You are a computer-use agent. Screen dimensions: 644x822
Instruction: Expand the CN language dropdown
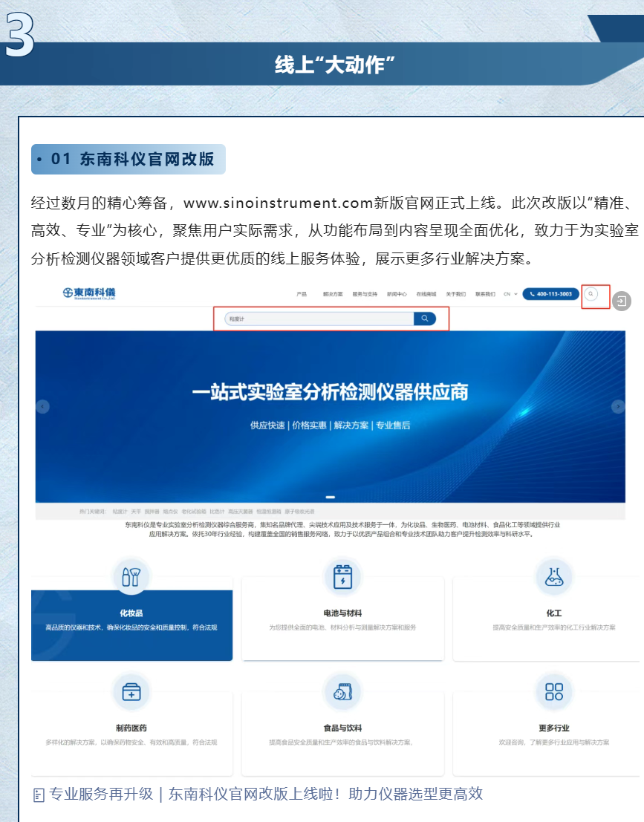(510, 294)
